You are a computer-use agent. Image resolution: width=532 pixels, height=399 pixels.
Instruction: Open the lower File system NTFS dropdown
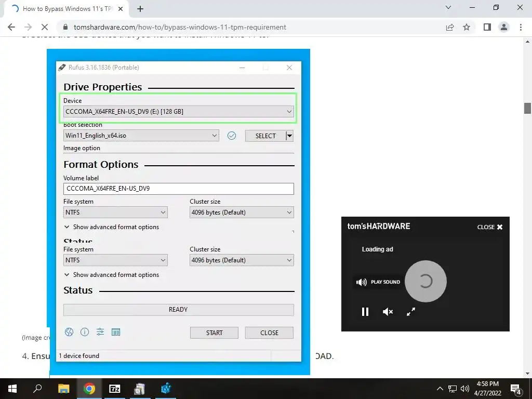pyautogui.click(x=115, y=260)
